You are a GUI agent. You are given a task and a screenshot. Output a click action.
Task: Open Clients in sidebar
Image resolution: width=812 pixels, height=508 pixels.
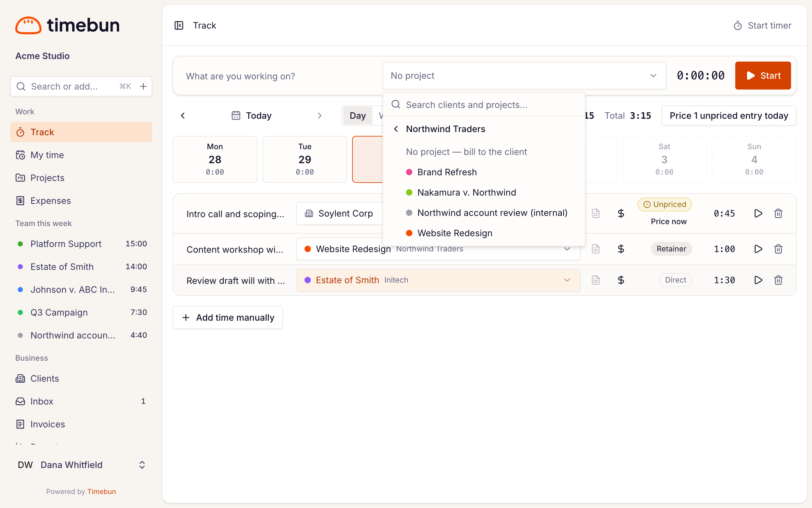coord(81,378)
